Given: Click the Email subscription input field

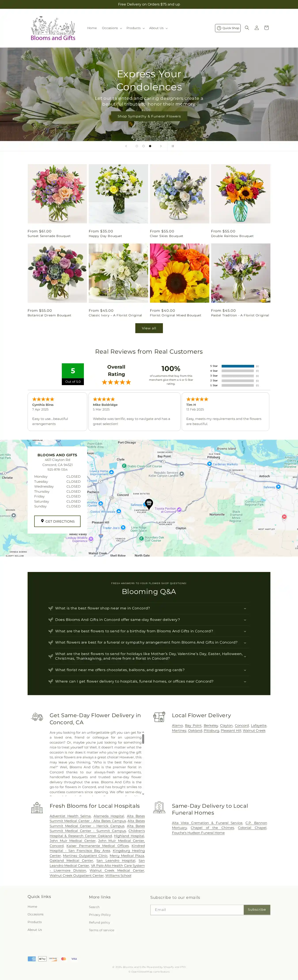Looking at the screenshot, I should 197,910.
